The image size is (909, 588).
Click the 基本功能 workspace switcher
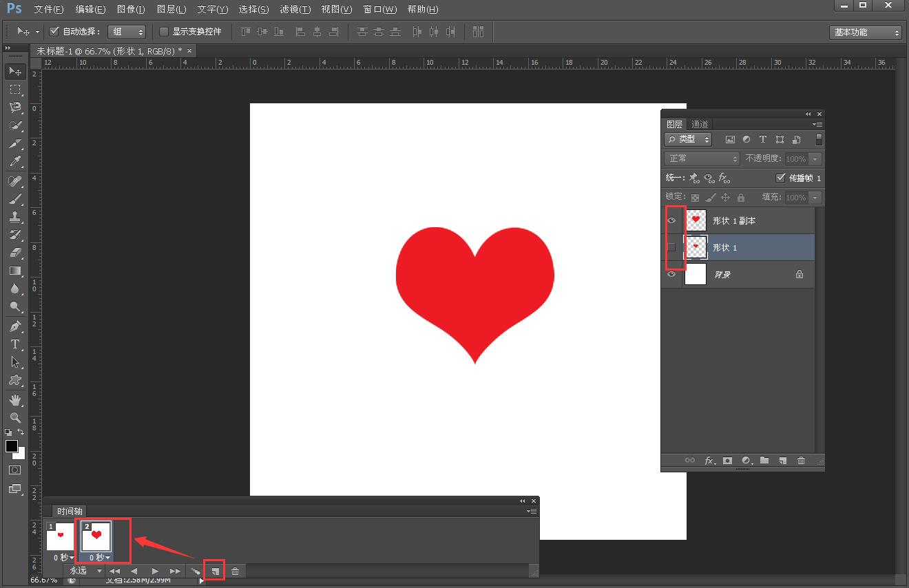[865, 32]
